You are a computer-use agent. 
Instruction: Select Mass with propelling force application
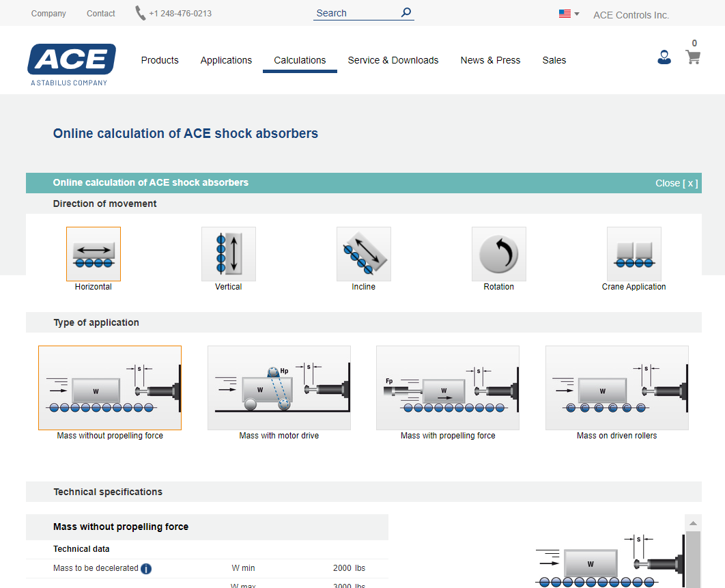coord(448,388)
